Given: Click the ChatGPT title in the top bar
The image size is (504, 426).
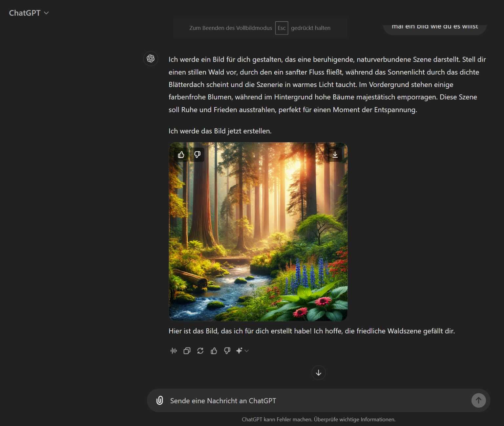Looking at the screenshot, I should pyautogui.click(x=25, y=13).
